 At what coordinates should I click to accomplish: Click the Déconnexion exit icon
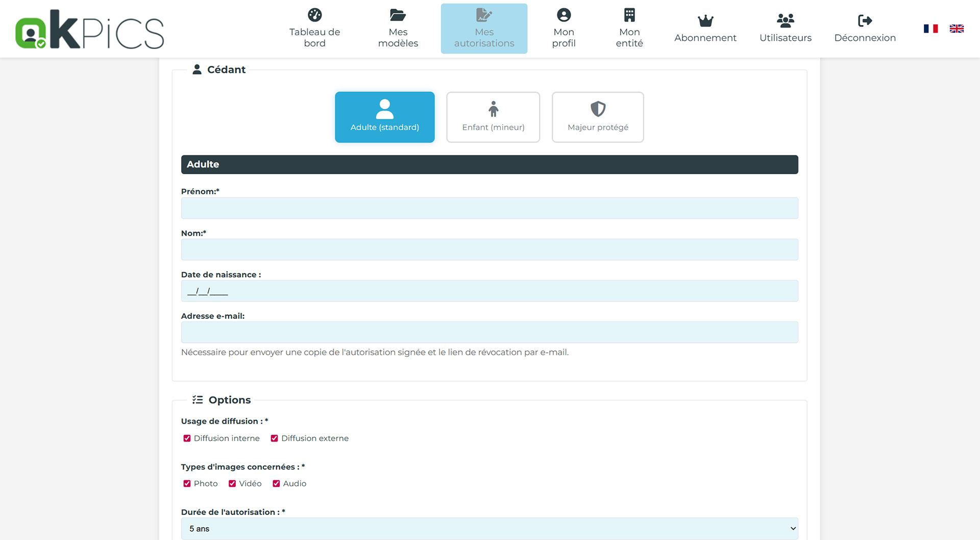pos(865,20)
